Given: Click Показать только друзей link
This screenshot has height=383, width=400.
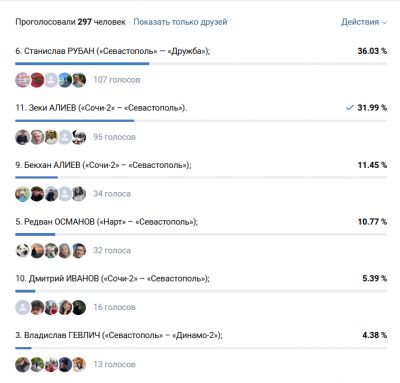Looking at the screenshot, I should point(180,22).
